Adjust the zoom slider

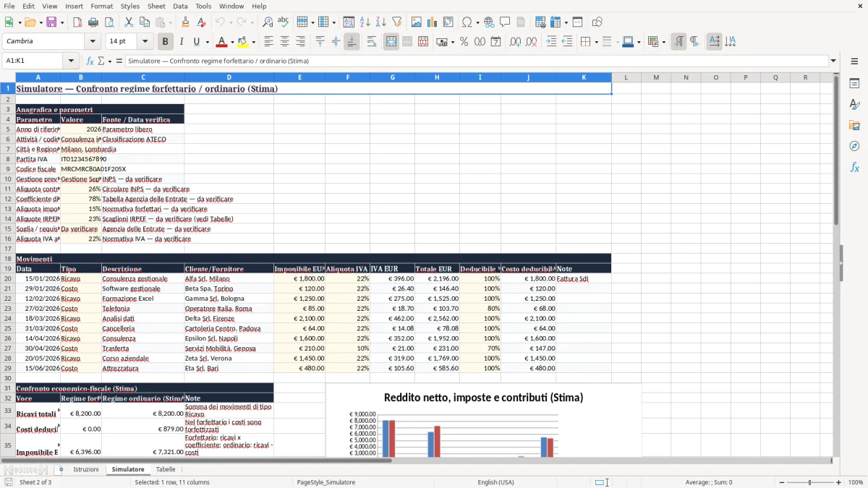[x=809, y=482]
